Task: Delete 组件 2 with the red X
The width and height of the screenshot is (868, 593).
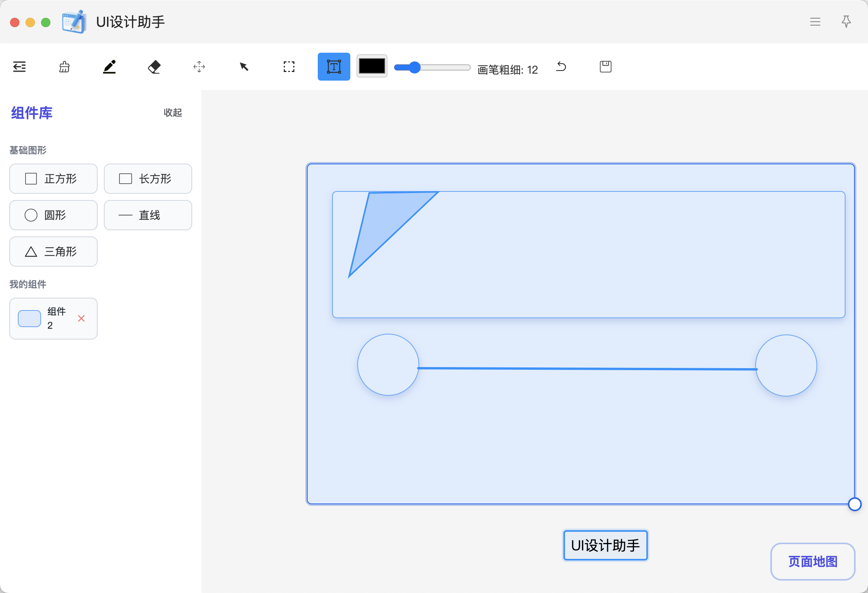Action: [x=81, y=319]
